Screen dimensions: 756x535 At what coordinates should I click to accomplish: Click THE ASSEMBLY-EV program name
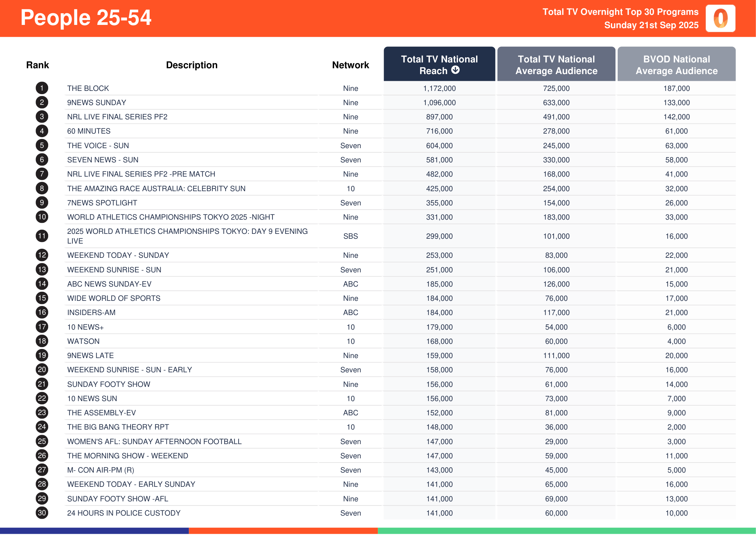click(x=101, y=413)
